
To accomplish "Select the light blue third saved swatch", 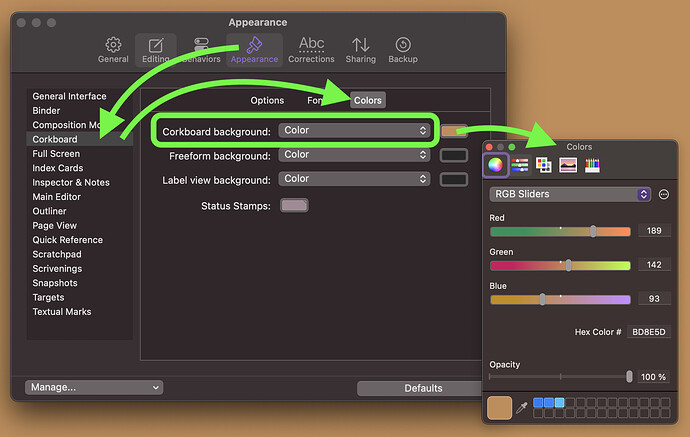I will (x=559, y=402).
